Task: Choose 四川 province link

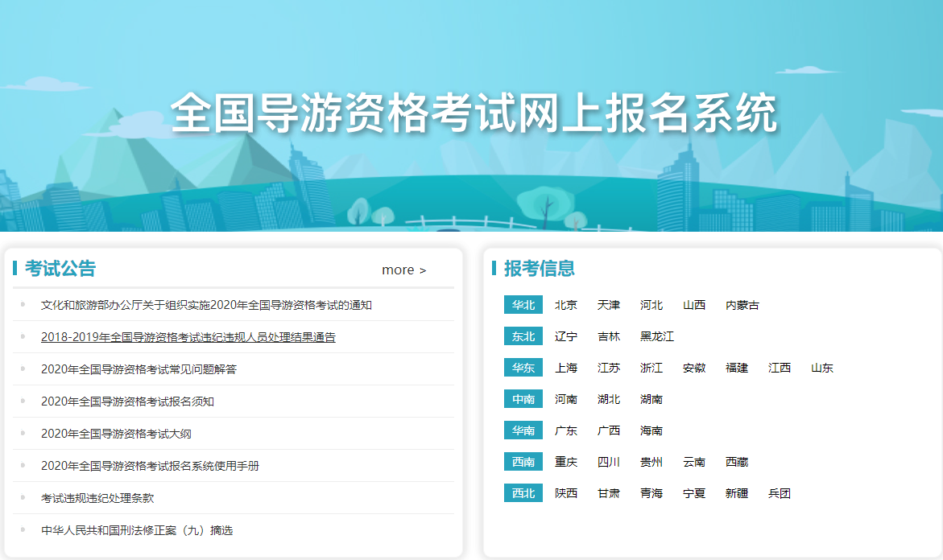Action: point(609,462)
